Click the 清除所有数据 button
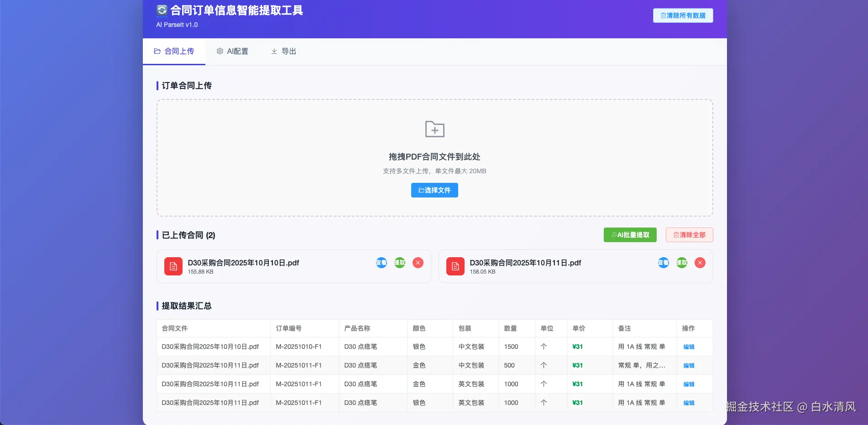Screen dimensions: 868x425 [x=683, y=16]
